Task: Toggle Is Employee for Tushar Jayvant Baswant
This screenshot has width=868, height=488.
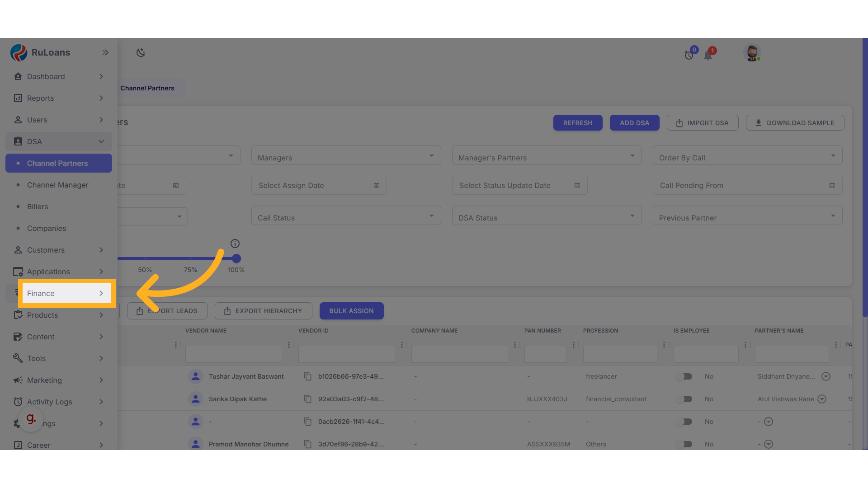Action: coord(684,376)
